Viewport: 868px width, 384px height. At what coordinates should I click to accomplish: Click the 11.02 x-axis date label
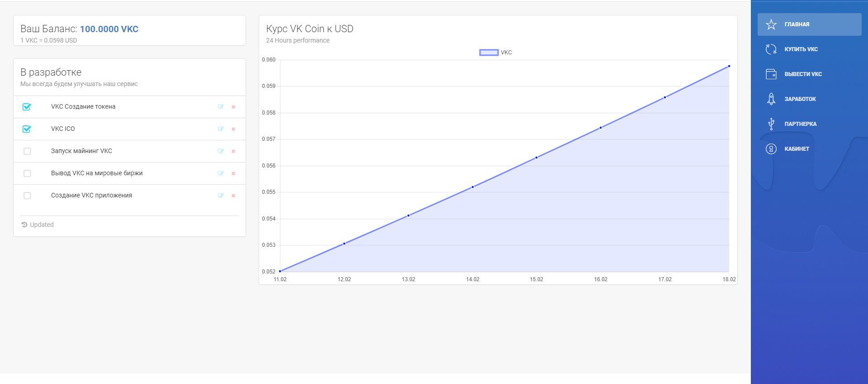point(280,279)
